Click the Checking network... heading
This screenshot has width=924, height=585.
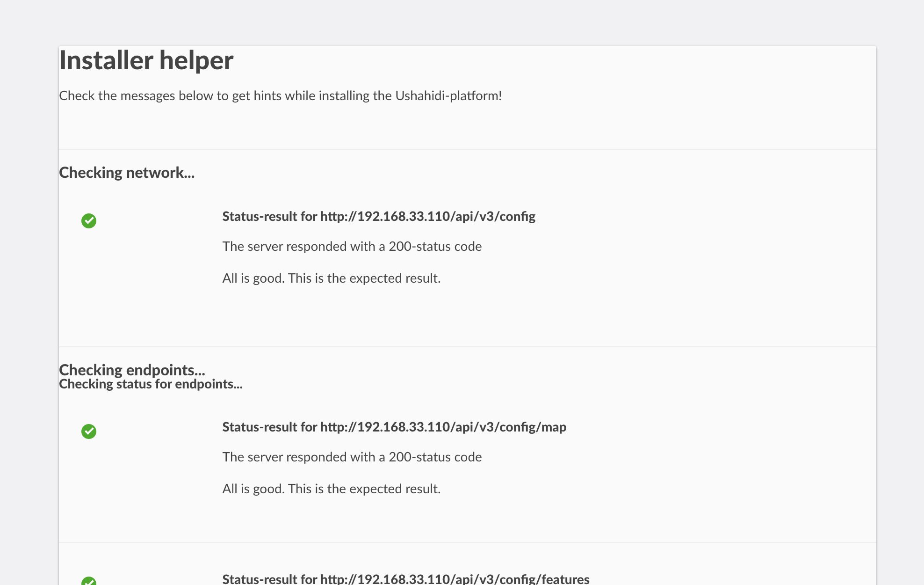(x=127, y=173)
